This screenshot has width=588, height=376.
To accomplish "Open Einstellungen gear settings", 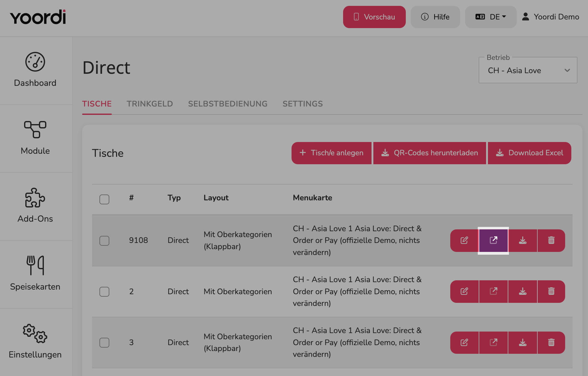I will (x=35, y=341).
